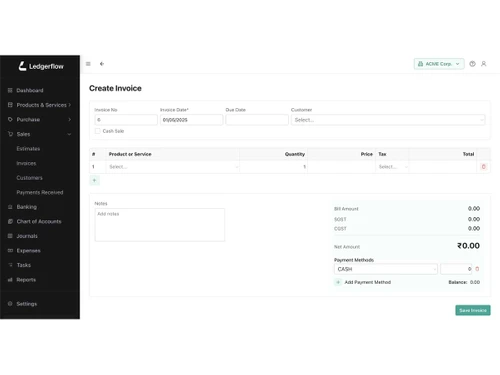This screenshot has height=375, width=500.
Task: Open Expenses from the sidebar
Action: click(x=28, y=250)
